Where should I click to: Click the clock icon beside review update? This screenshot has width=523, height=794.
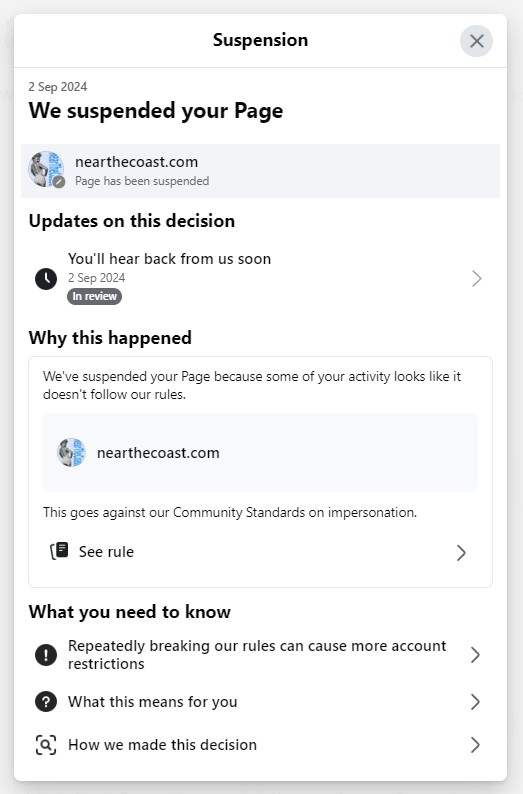click(x=46, y=279)
